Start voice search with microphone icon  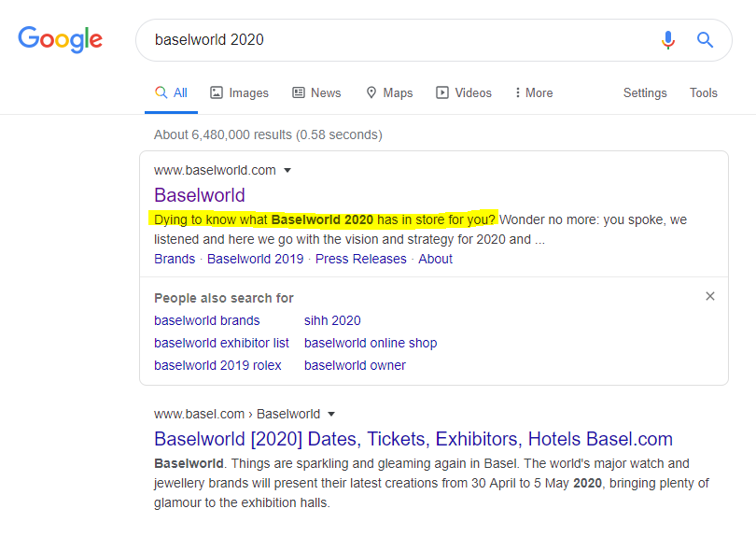[x=667, y=40]
